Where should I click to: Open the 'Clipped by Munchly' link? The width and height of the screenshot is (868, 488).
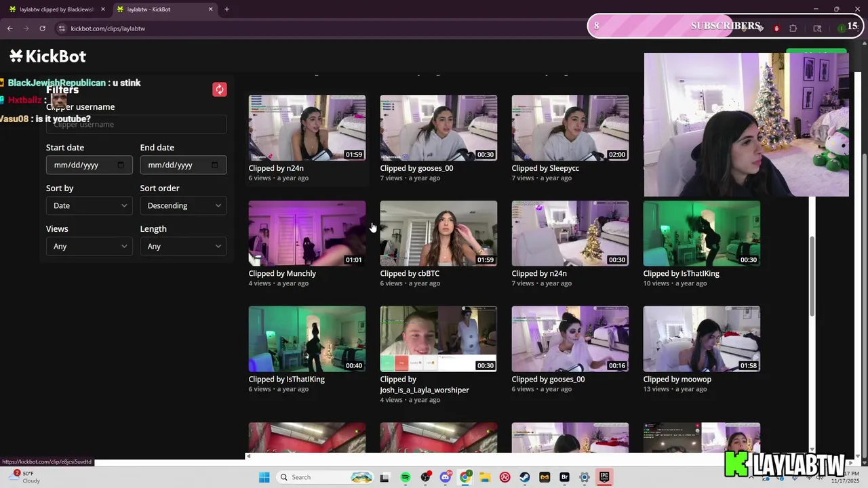282,273
